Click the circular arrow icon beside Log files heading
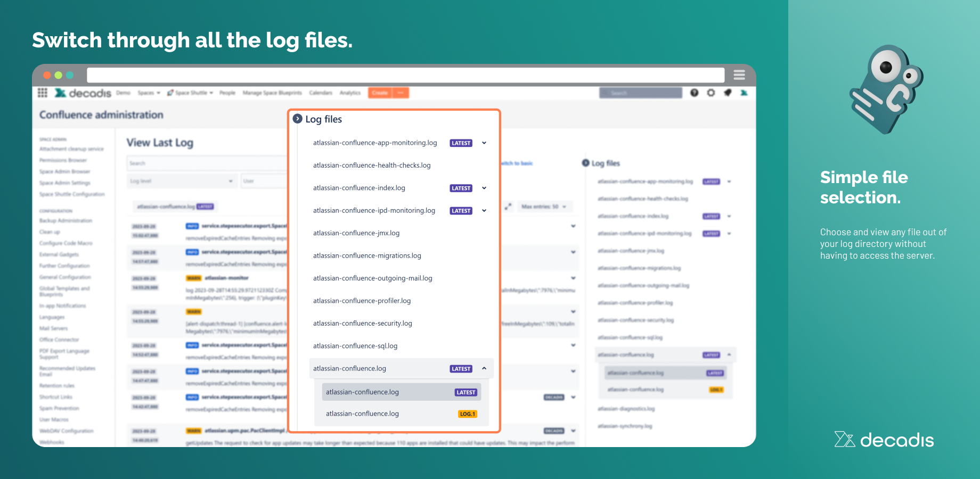980x479 pixels. [297, 119]
